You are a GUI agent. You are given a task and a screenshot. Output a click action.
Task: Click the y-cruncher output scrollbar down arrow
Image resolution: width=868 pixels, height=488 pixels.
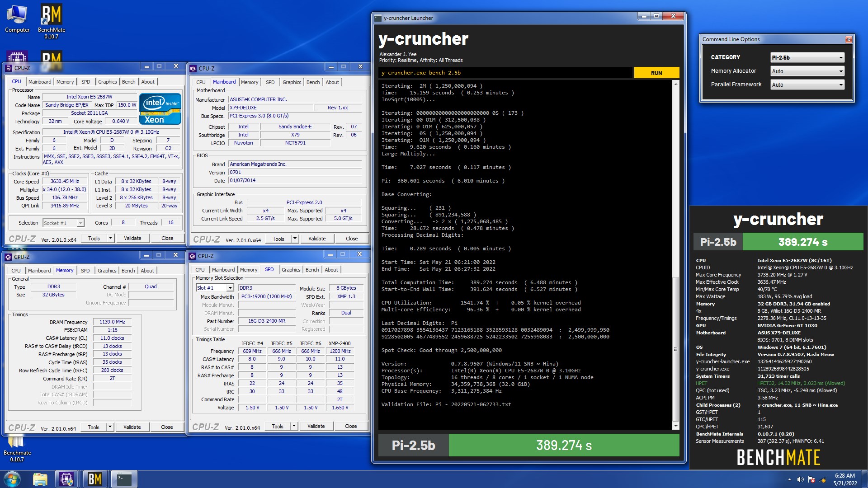tap(676, 426)
